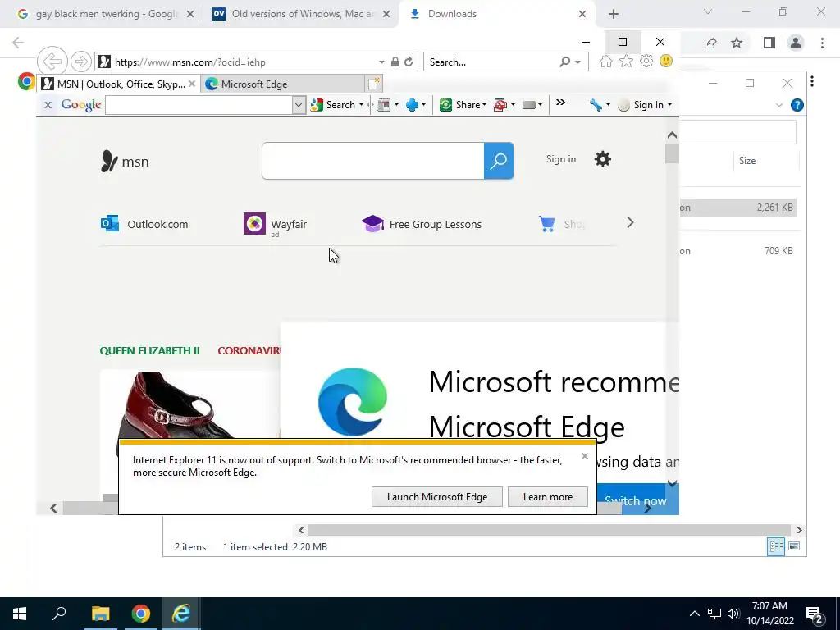Click the security lock icon in IE address bar
This screenshot has height=630, width=840.
pyautogui.click(x=395, y=62)
